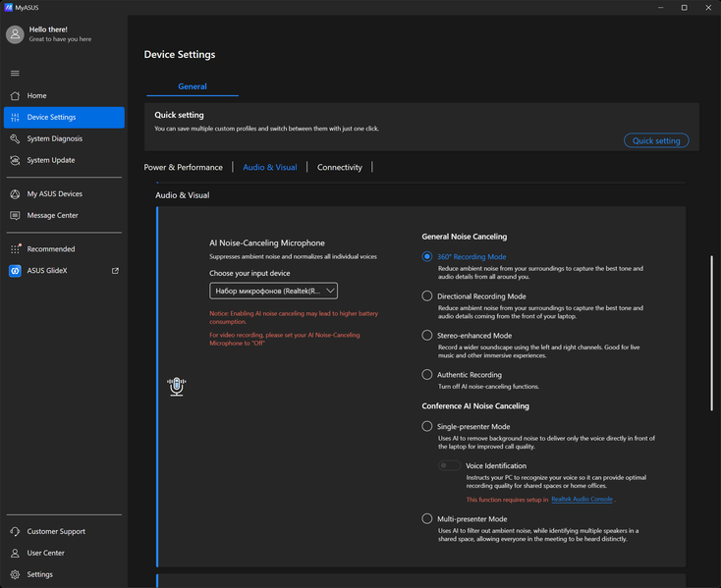
Task: Open the hamburger menu in the sidebar
Action: tap(15, 73)
